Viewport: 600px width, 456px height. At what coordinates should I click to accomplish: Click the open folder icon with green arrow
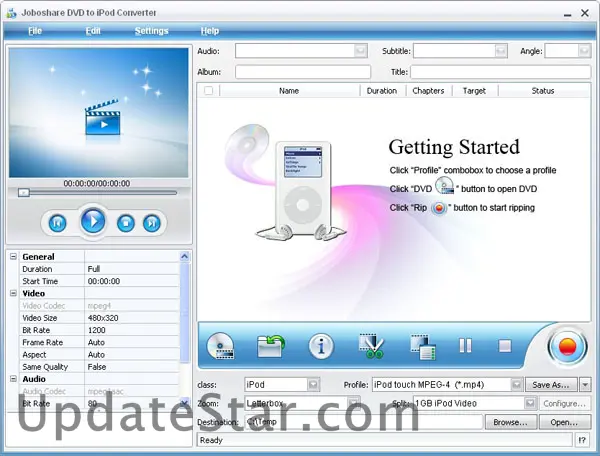coord(271,346)
